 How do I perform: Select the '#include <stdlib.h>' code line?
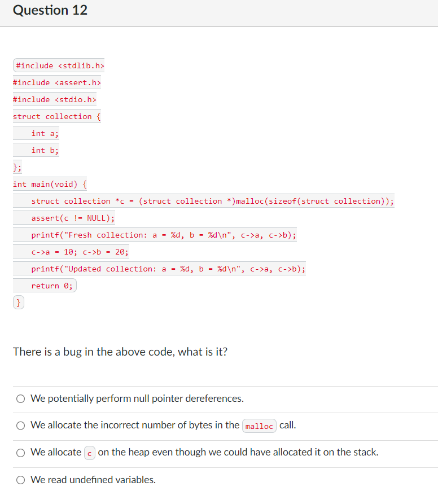tap(58, 65)
